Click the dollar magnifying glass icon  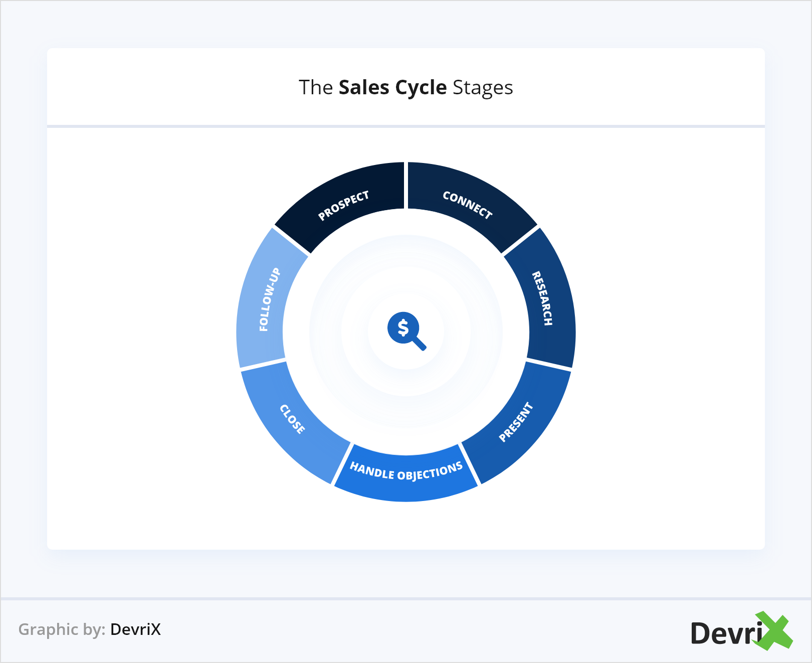406,330
